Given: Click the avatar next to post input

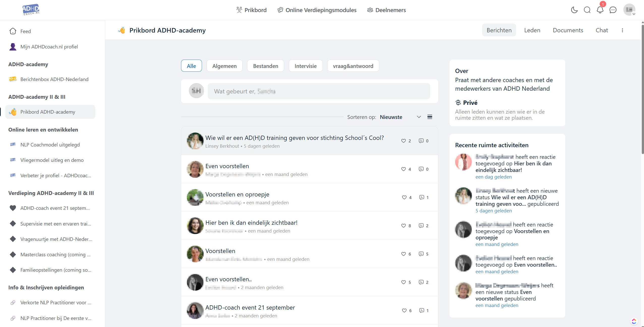Looking at the screenshot, I should (196, 91).
